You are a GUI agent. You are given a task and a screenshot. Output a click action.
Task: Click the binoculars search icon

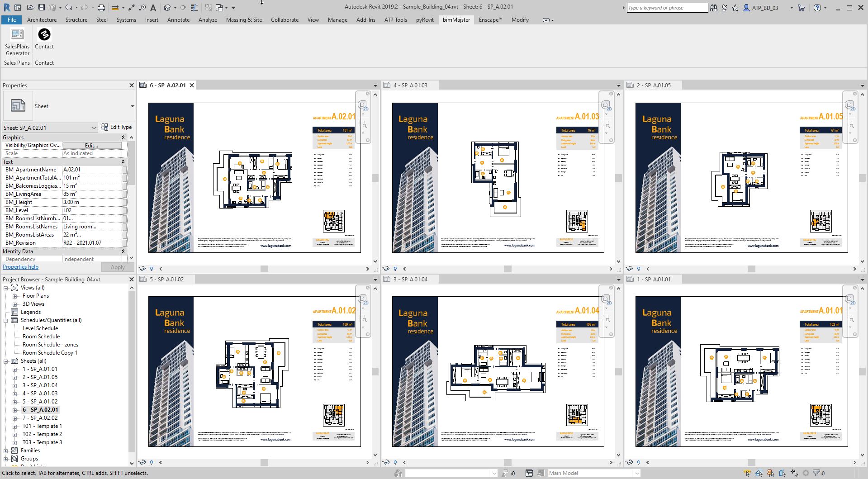[x=714, y=8]
